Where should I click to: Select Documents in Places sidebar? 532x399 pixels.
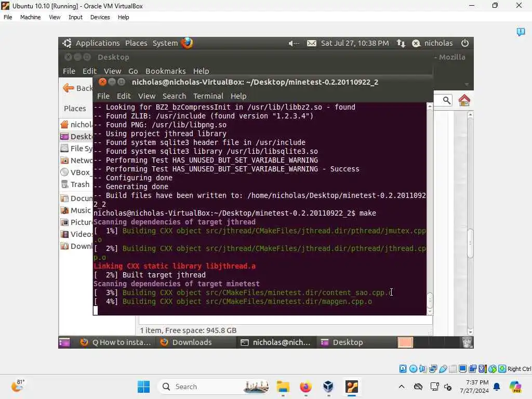77,198
